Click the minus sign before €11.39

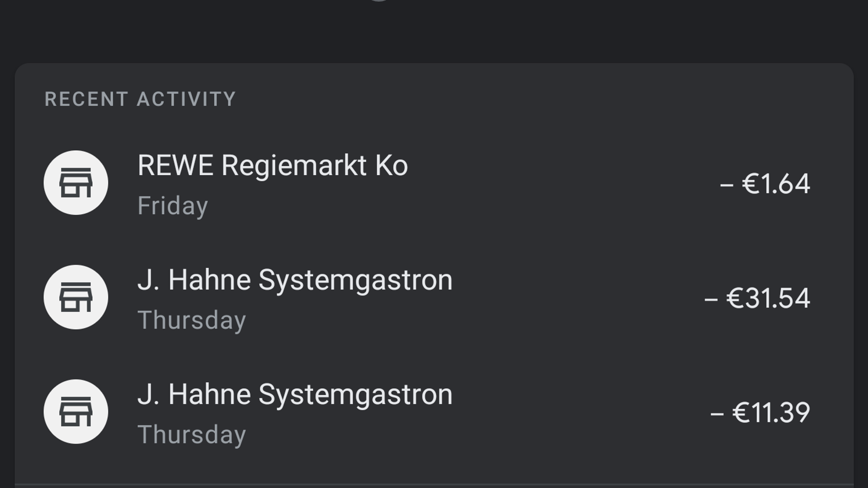pyautogui.click(x=717, y=414)
